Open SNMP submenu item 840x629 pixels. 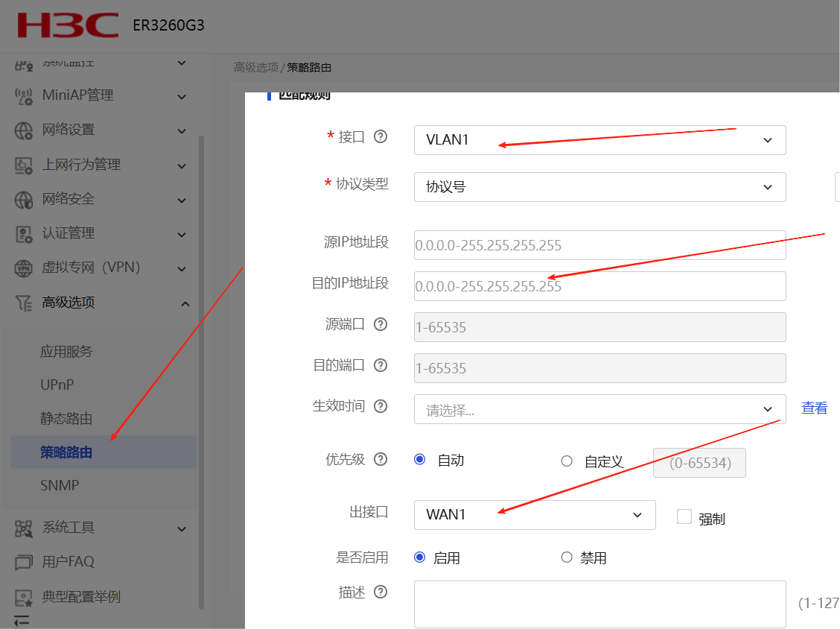(60, 486)
